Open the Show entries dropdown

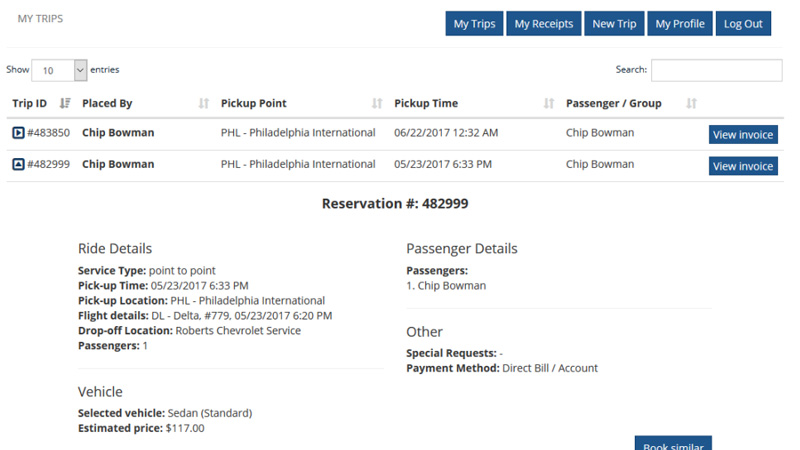tap(60, 71)
